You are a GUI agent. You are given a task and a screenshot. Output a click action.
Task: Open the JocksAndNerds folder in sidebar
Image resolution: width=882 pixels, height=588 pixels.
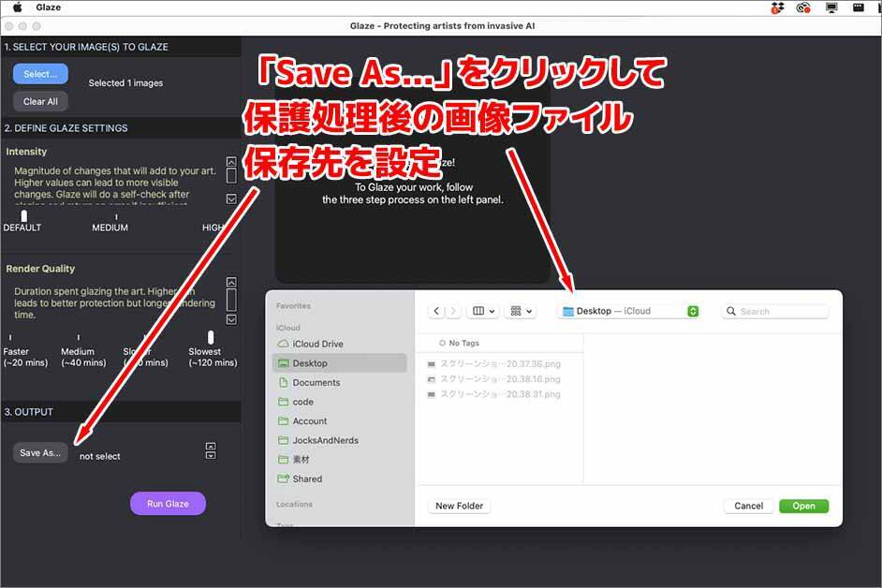(x=325, y=440)
